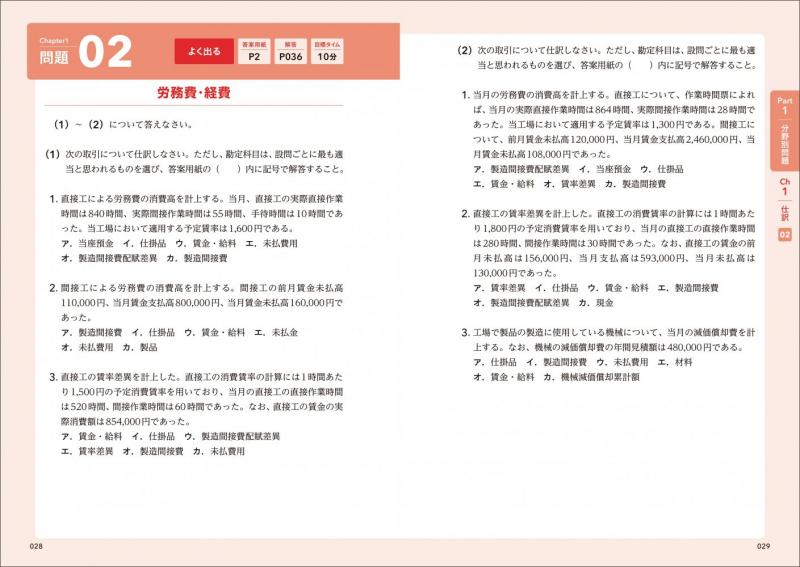800x567 pixels.
Task: Click the choice line starting ア．仕掛品 イ．製造間接費
Action: coord(583,362)
